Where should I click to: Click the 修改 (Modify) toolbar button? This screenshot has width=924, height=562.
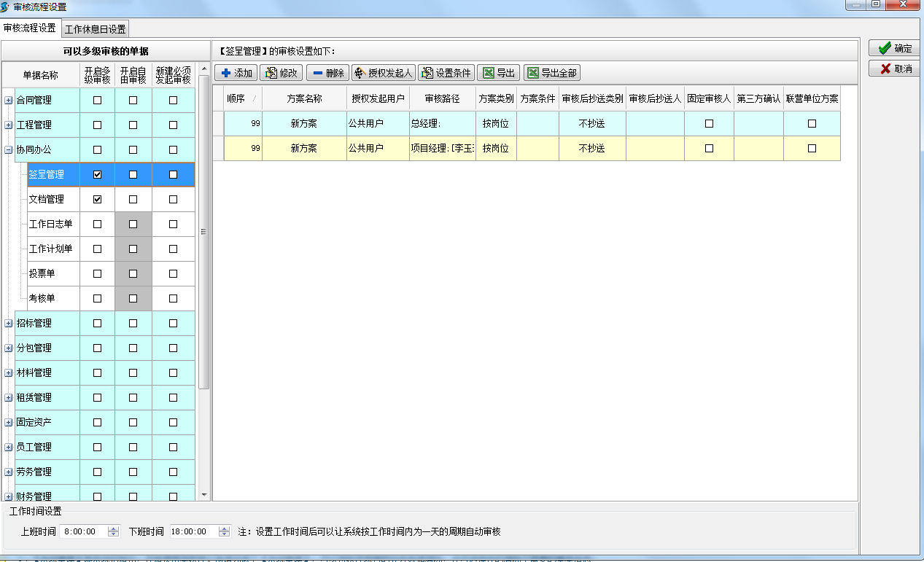click(x=281, y=73)
